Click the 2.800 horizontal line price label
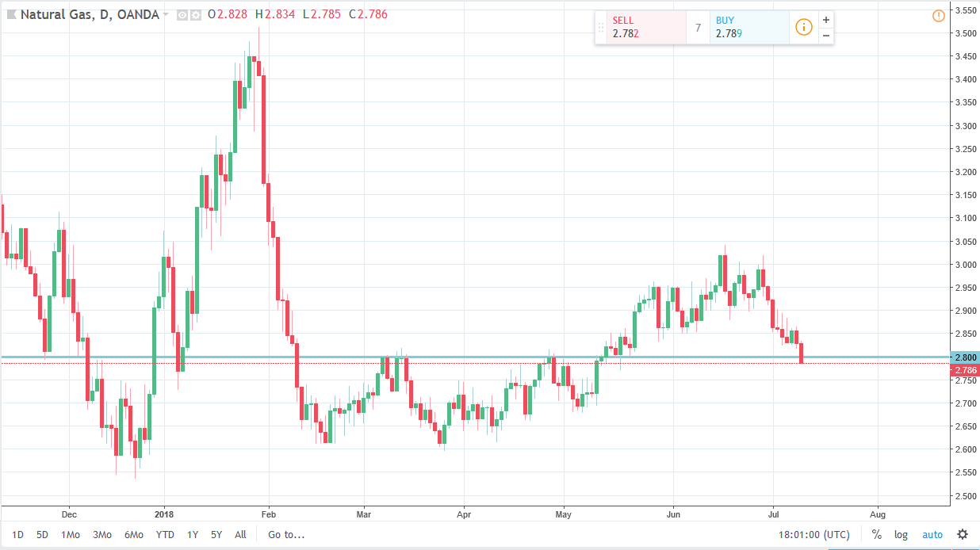This screenshot has height=550, width=980. click(x=965, y=357)
